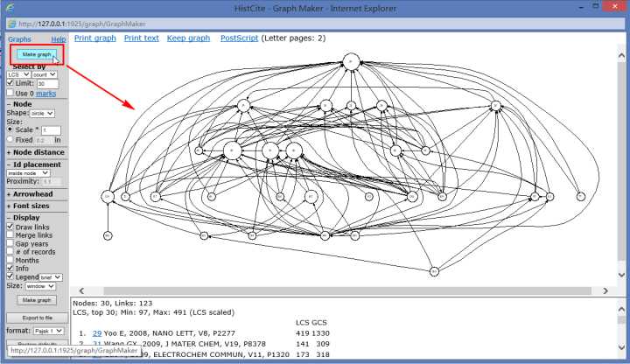This screenshot has width=630, height=364.
Task: Click the Fixed size inches field
Action: point(44,140)
